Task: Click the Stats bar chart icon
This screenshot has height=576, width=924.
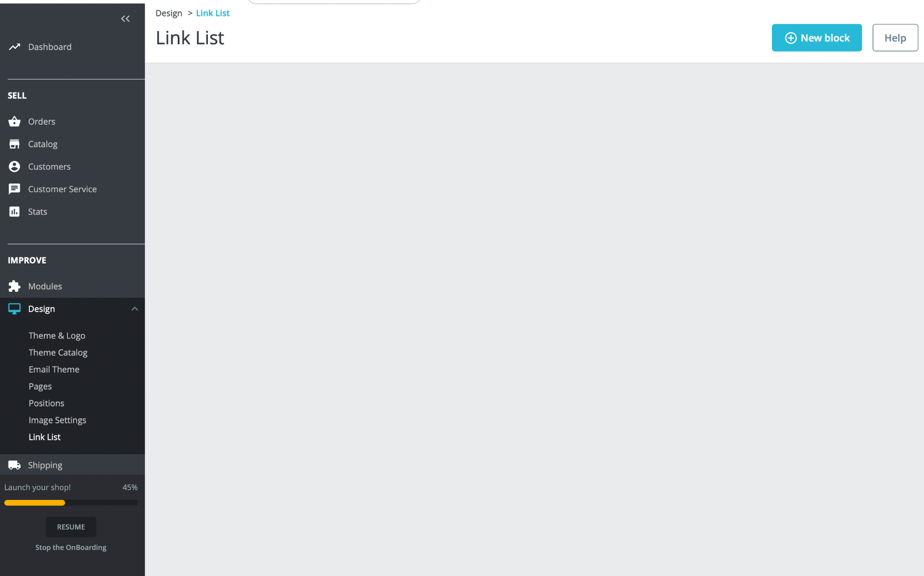Action: point(14,212)
